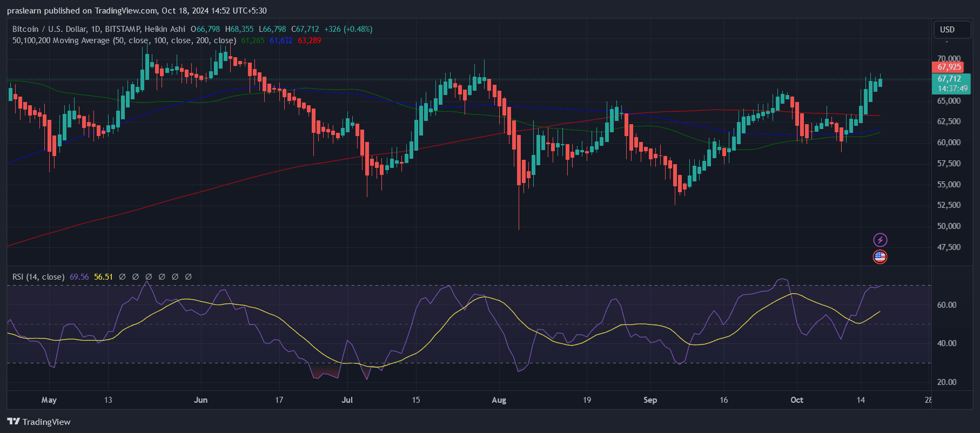Click the green 67,712 current price label
The height and width of the screenshot is (433, 980).
pyautogui.click(x=949, y=79)
